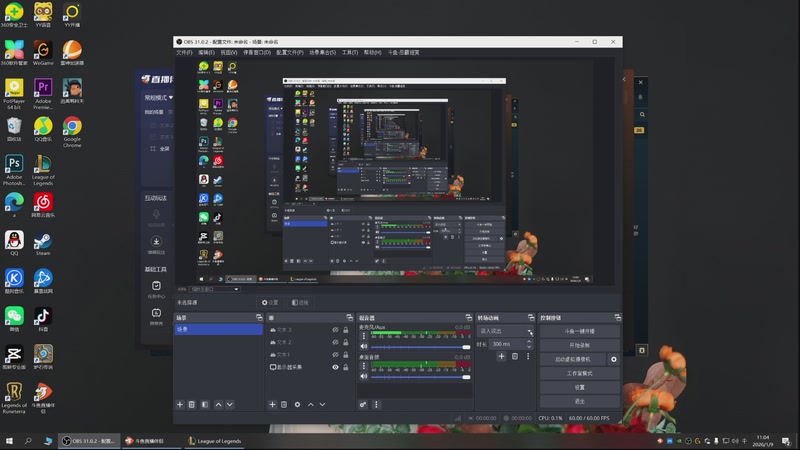The image size is (800, 450).
Task: Mute the desktop audio channel
Action: coord(364,377)
